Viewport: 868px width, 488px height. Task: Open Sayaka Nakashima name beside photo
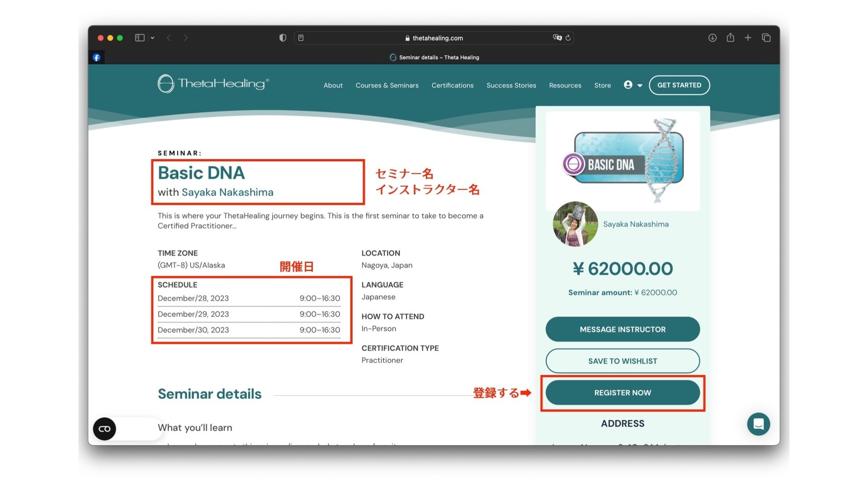tap(636, 224)
